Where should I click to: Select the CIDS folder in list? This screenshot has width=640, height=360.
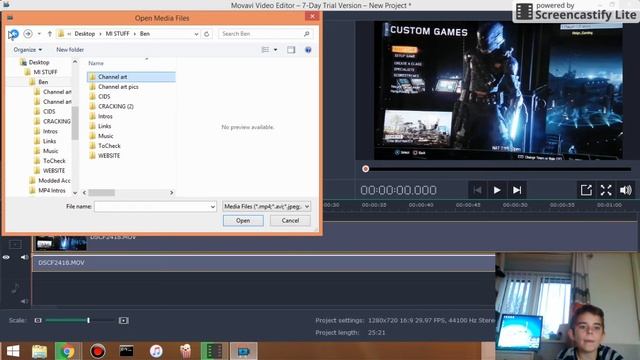coord(104,97)
